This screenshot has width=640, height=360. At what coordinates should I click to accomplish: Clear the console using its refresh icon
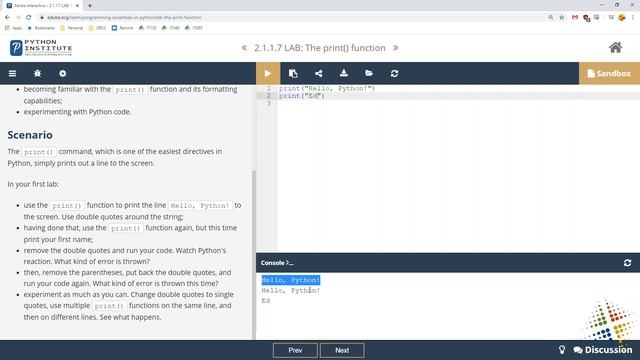click(x=627, y=263)
